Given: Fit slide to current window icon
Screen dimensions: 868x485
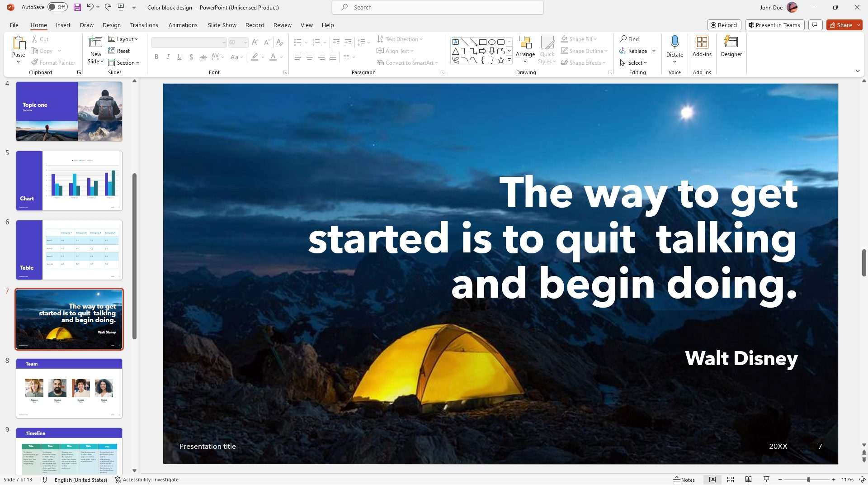Looking at the screenshot, I should (862, 480).
